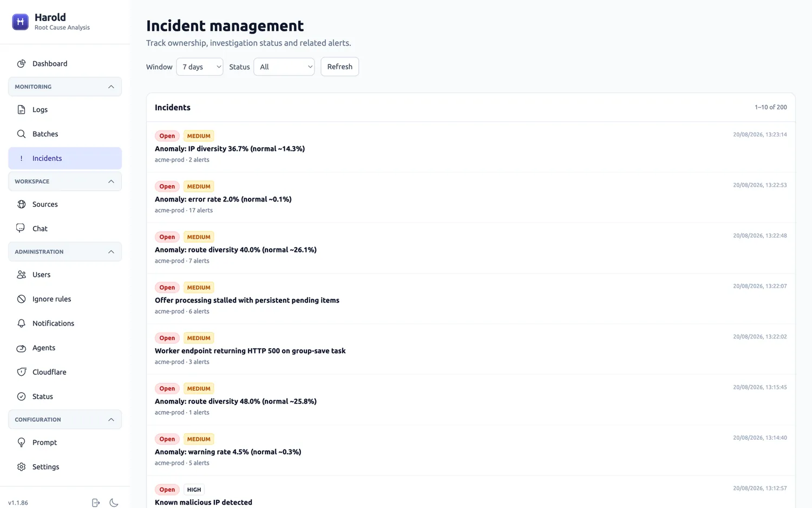Open the Offer processing stalled incident
This screenshot has height=508, width=812.
471,299
